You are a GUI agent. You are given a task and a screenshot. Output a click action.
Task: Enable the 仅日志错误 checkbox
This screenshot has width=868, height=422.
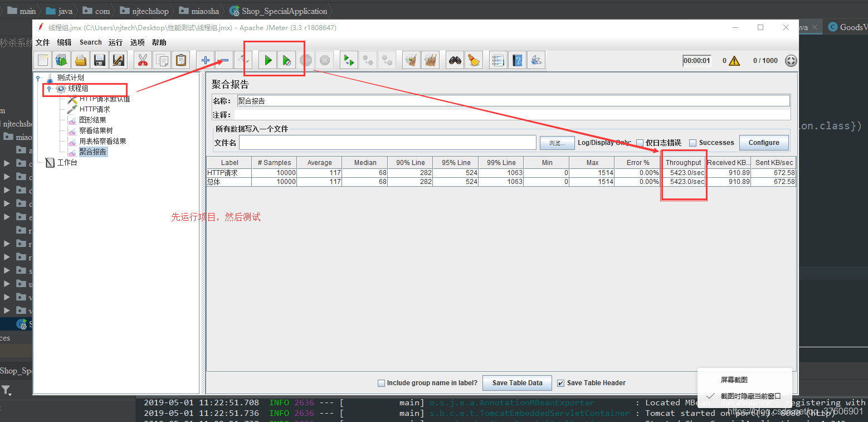pos(640,143)
